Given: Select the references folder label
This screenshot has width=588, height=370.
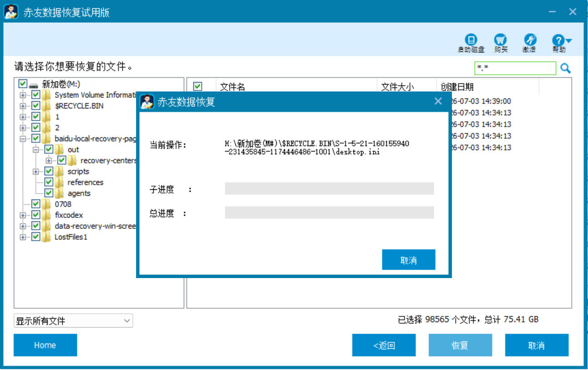Looking at the screenshot, I should [x=86, y=182].
